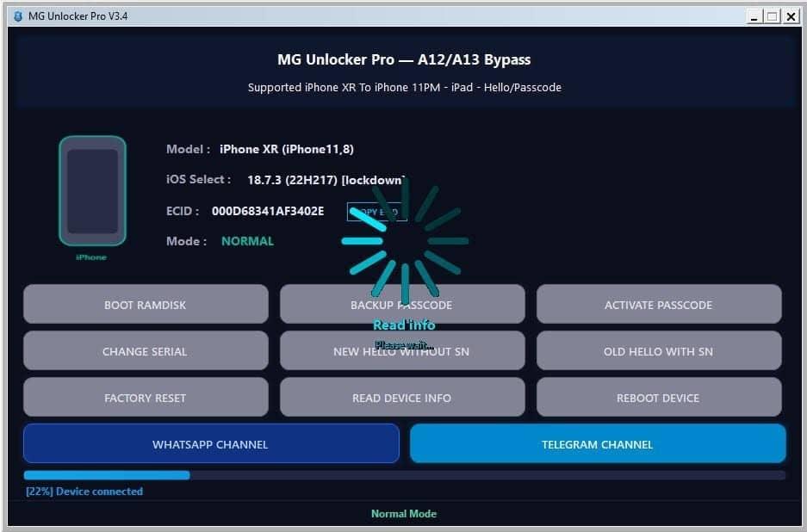This screenshot has height=532, width=807.
Task: Select the ECID value 000D68341AF3402E
Action: click(x=268, y=211)
